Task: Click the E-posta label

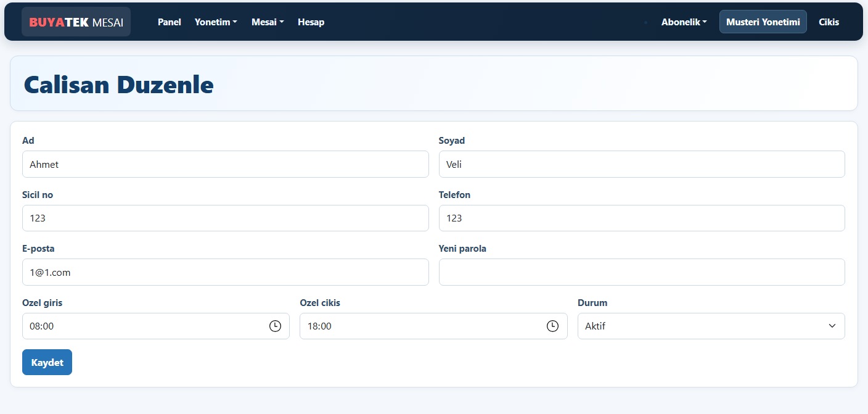Action: [38, 249]
